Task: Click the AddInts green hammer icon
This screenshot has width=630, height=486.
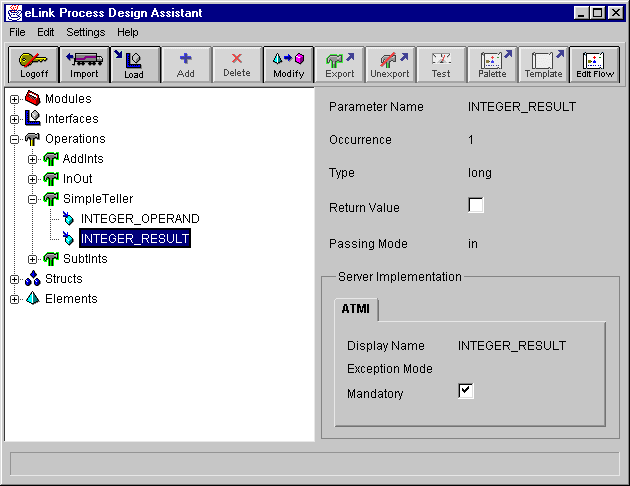Action: pyautogui.click(x=51, y=159)
